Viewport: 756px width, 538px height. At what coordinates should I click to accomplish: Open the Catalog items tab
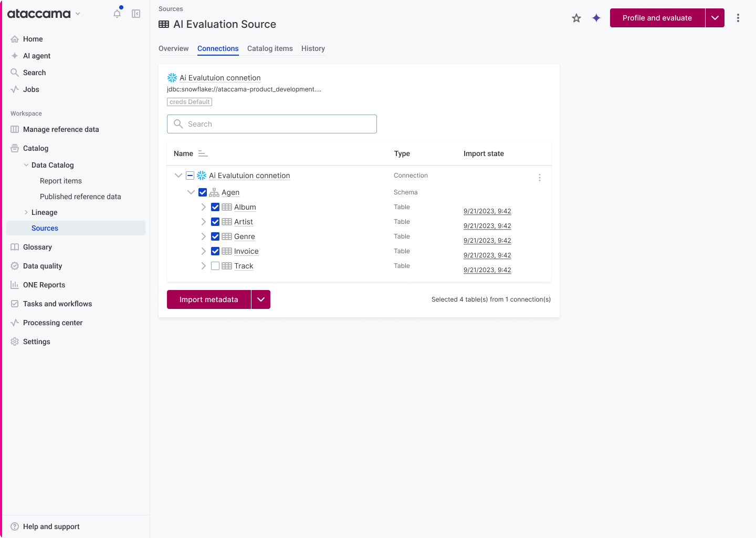tap(270, 48)
